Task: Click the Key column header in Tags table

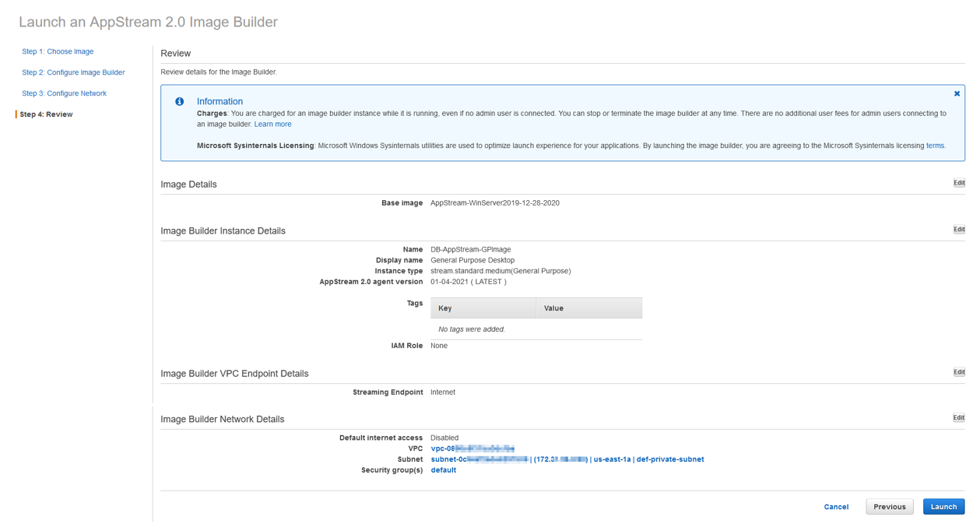Action: point(444,308)
